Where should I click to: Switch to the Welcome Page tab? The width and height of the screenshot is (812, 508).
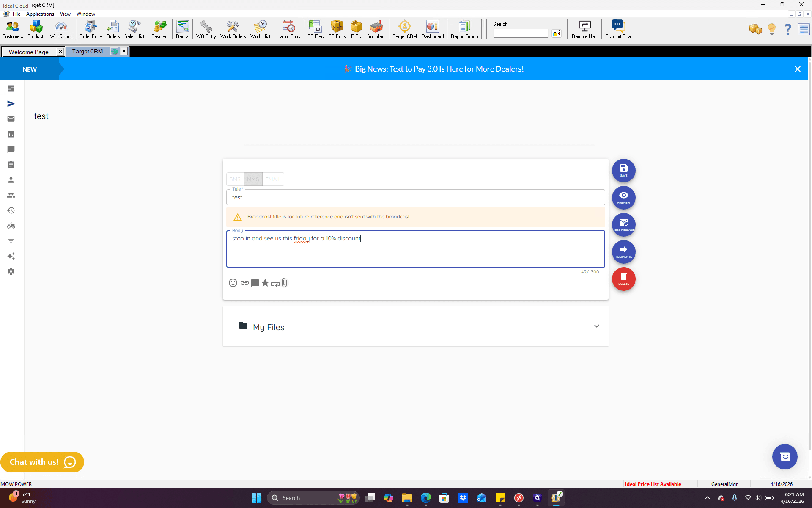pos(29,52)
